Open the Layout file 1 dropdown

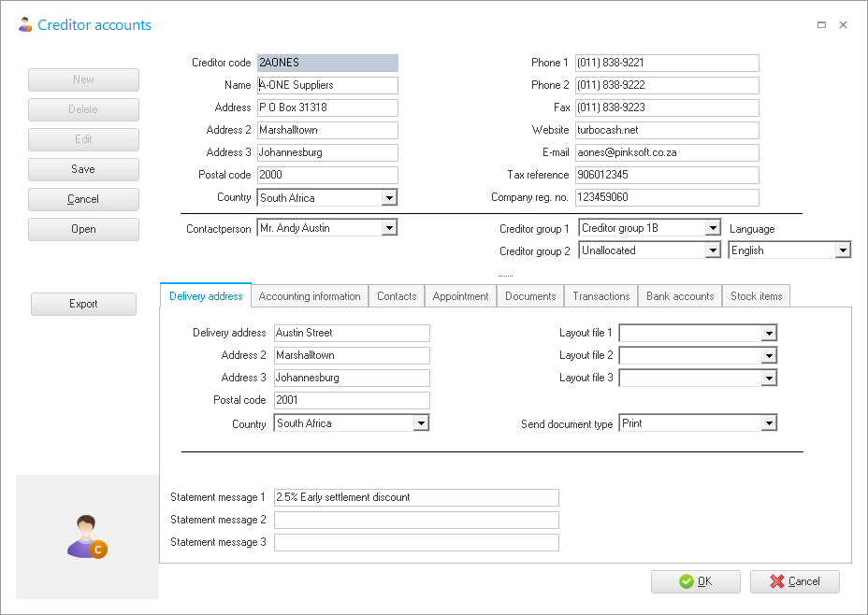[769, 334]
